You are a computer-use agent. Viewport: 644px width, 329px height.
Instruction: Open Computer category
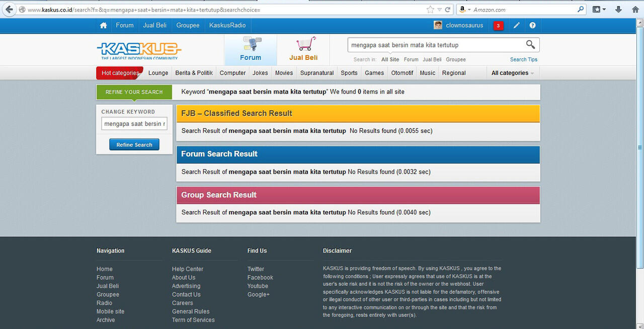[x=232, y=73]
